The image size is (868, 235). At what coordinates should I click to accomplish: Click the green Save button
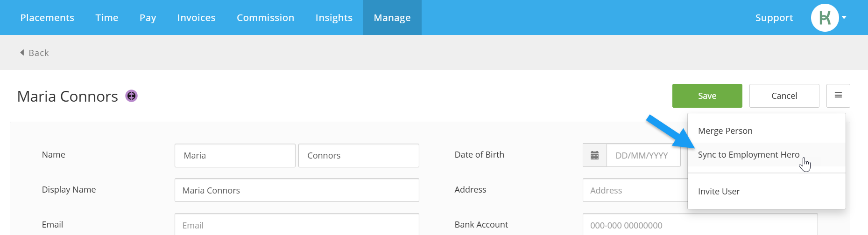tap(707, 96)
